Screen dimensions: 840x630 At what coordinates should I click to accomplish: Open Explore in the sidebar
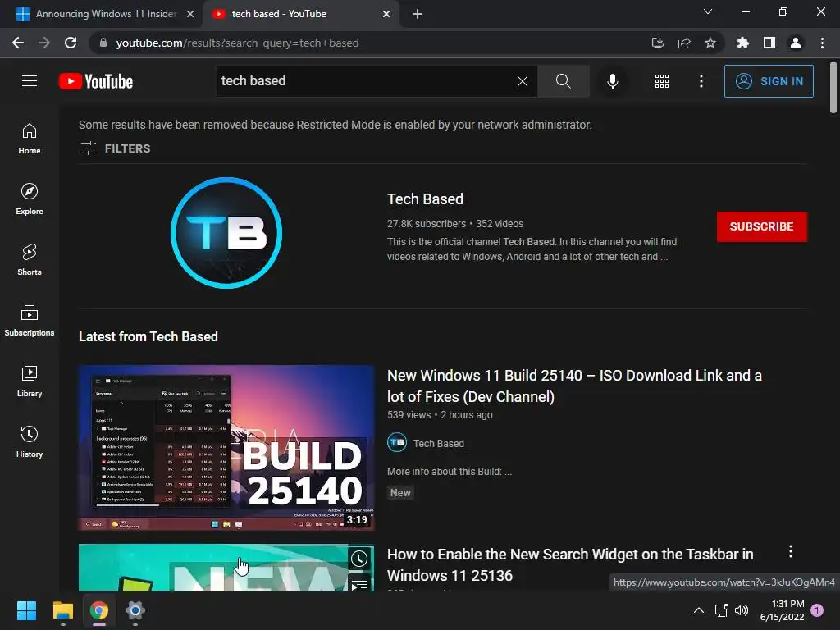click(30, 199)
